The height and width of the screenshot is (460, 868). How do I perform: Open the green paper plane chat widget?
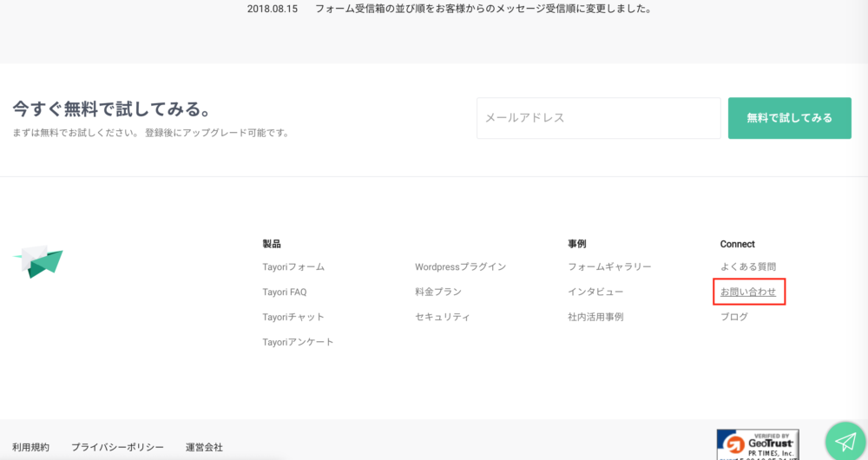click(845, 441)
